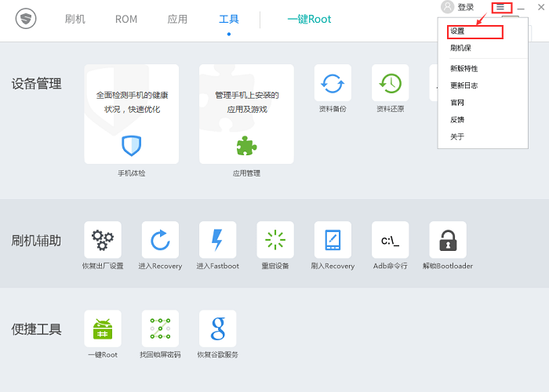Click the green 一键Root Android icon
The width and height of the screenshot is (549, 392).
103,328
